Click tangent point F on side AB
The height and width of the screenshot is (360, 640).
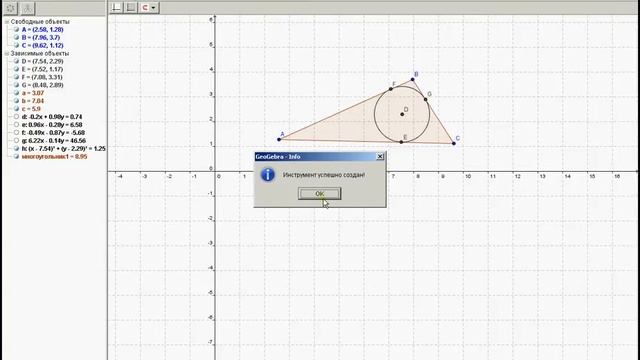[391, 89]
